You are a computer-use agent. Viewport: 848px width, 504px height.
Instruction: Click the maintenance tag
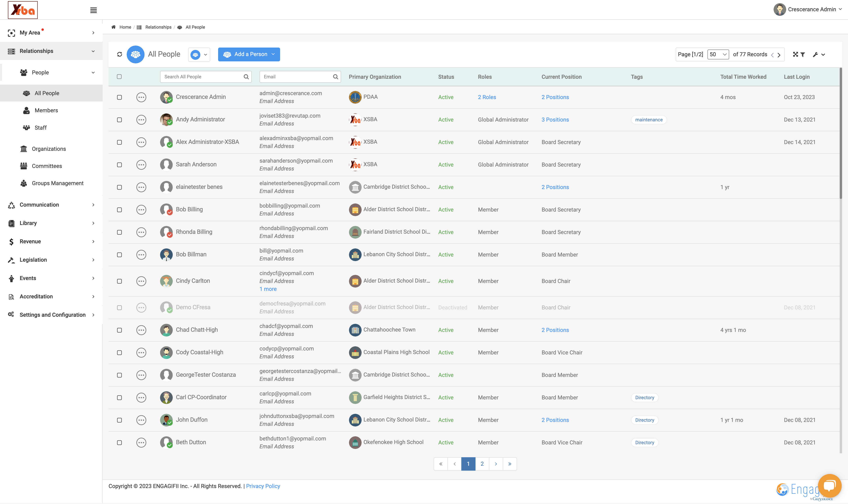pyautogui.click(x=649, y=120)
